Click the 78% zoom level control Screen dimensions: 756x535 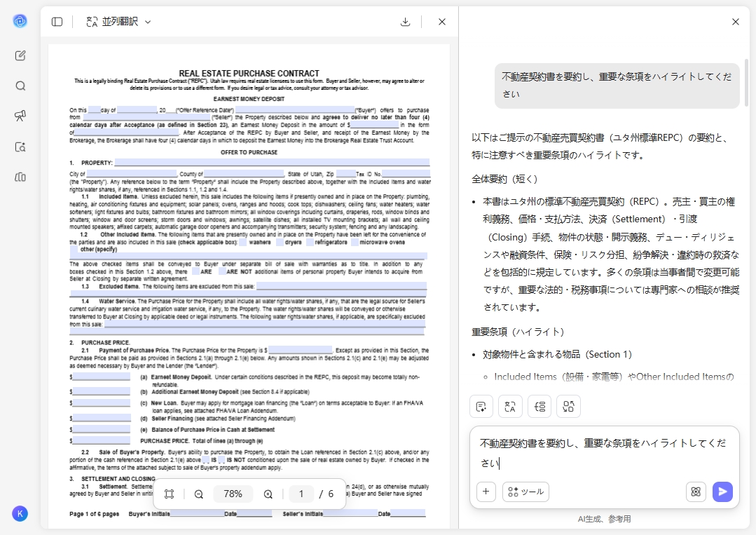tap(233, 494)
